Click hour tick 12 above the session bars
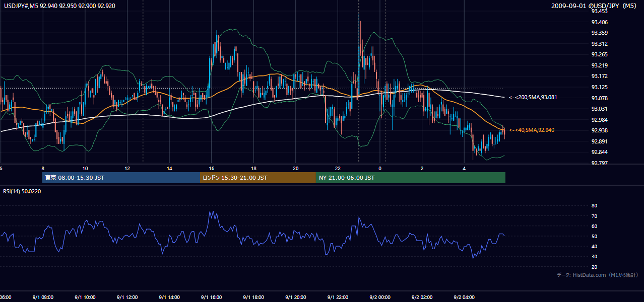Viewport: 644px width, 302px height. (x=127, y=169)
